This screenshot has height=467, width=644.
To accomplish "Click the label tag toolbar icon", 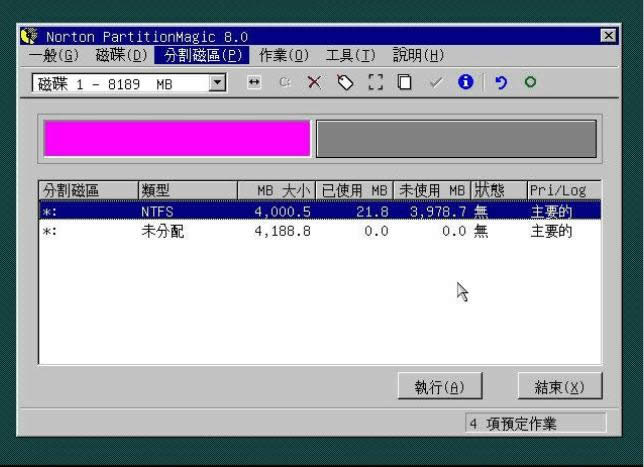I will coord(345,84).
